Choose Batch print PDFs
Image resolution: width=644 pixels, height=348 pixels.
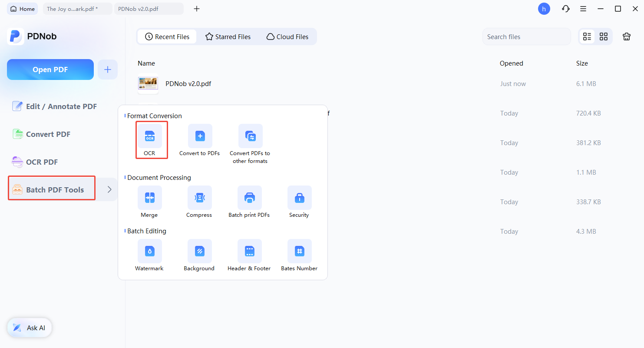[x=249, y=198]
